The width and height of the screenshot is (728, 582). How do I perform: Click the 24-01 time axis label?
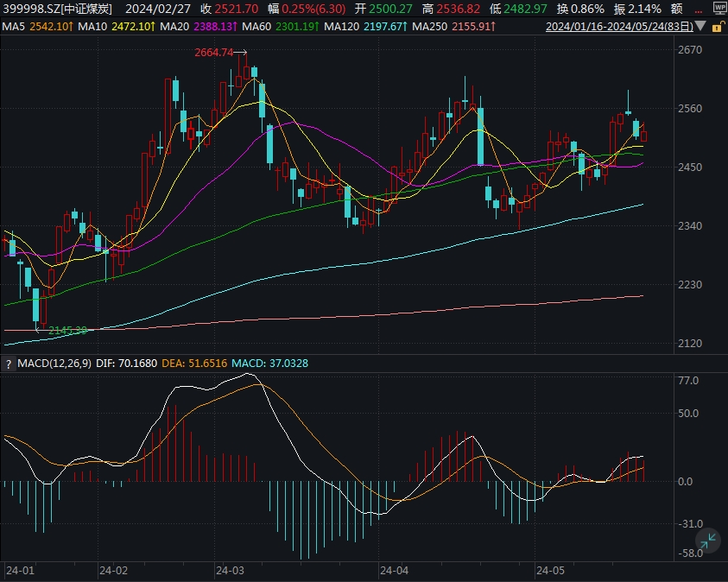pos(20,571)
